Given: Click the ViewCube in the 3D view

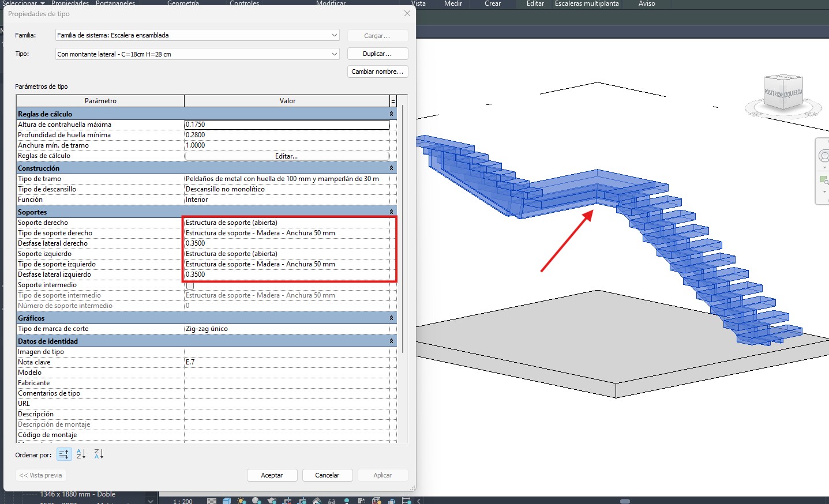Looking at the screenshot, I should [783, 93].
